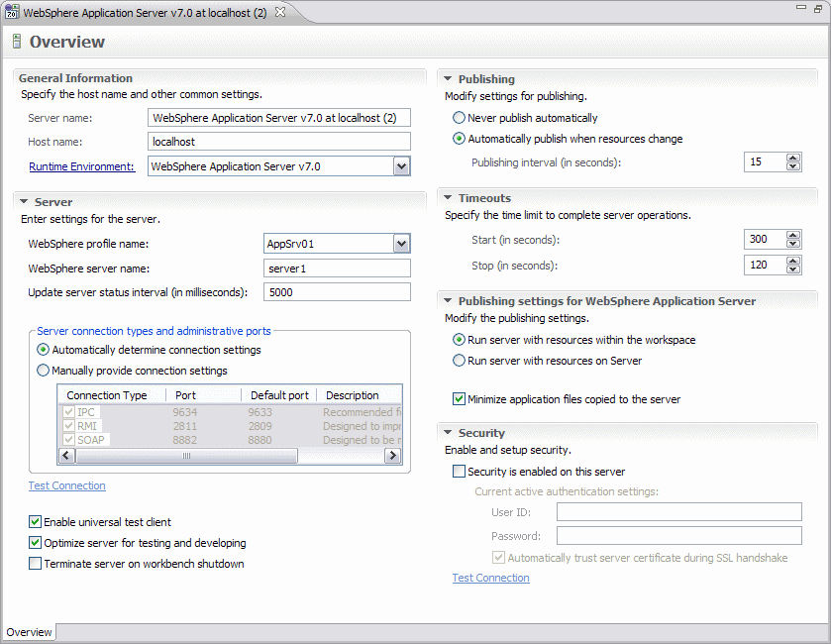Select the WebSphere Application Server v7.0 editor tab
The height and width of the screenshot is (644, 831).
[x=145, y=12]
